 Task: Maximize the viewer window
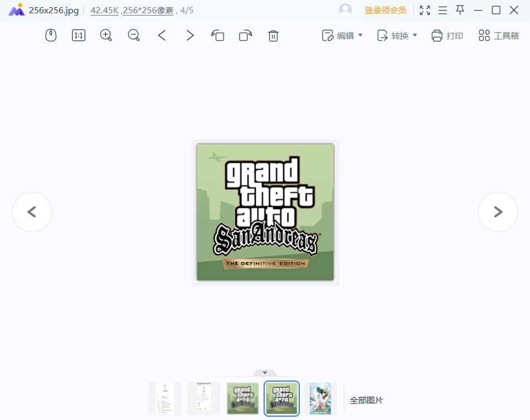click(496, 10)
